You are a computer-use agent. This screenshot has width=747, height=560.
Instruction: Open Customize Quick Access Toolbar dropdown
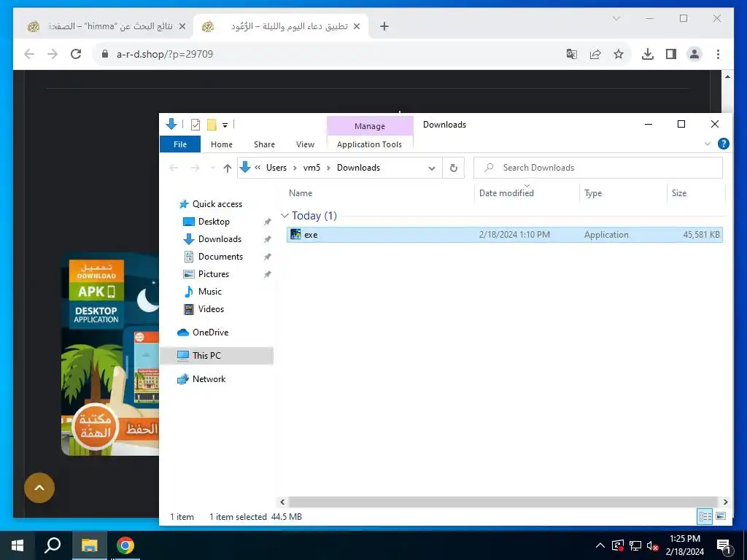point(225,125)
